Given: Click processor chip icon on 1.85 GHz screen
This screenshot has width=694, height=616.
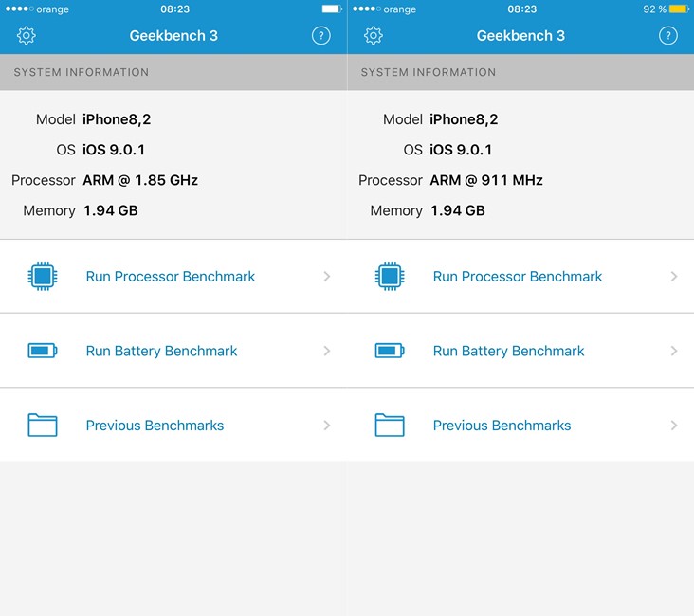Looking at the screenshot, I should (x=43, y=277).
